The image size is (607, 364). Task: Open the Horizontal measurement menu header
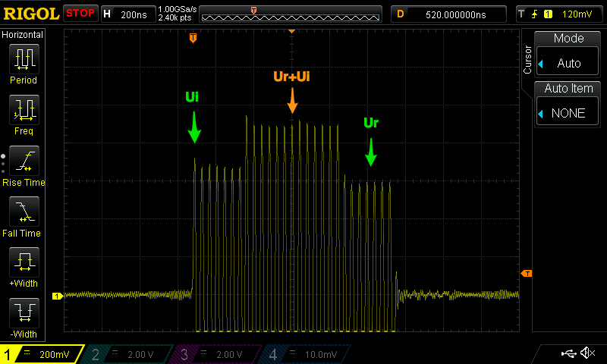click(x=23, y=35)
